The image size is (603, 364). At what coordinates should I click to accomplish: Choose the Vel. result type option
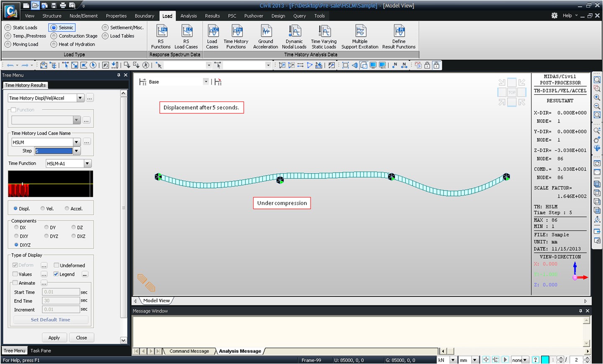[x=43, y=208]
